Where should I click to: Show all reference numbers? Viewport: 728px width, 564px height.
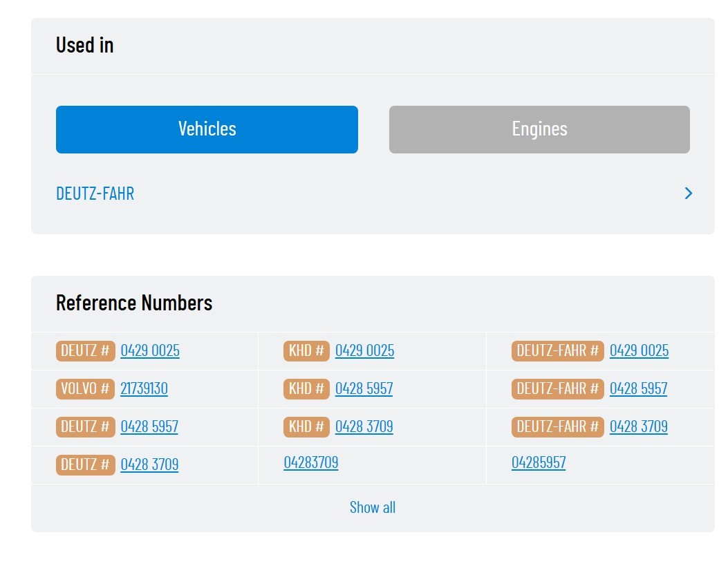point(373,507)
